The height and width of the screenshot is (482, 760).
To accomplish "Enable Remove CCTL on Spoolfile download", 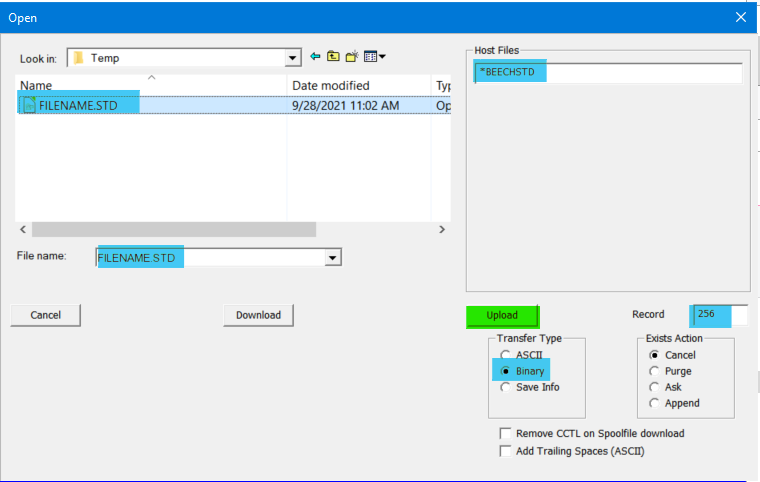I will 505,433.
